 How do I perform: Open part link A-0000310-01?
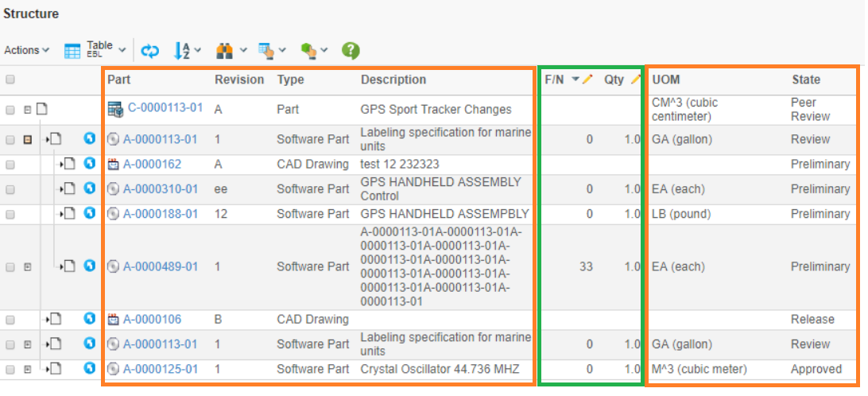coord(160,189)
